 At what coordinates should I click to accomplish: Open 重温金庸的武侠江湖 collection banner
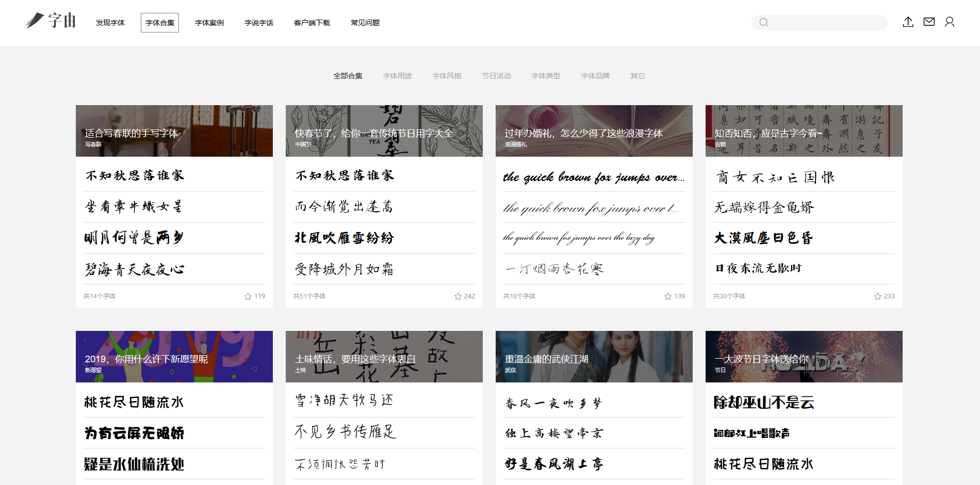tap(594, 357)
